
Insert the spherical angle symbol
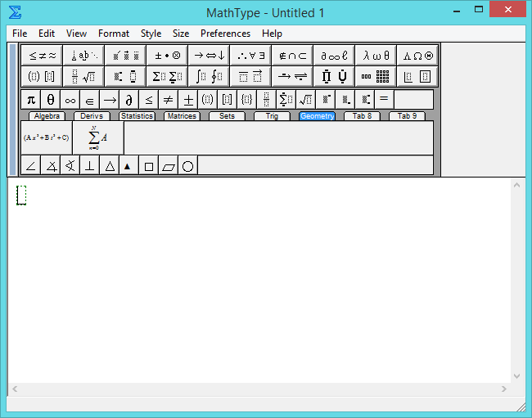click(70, 166)
